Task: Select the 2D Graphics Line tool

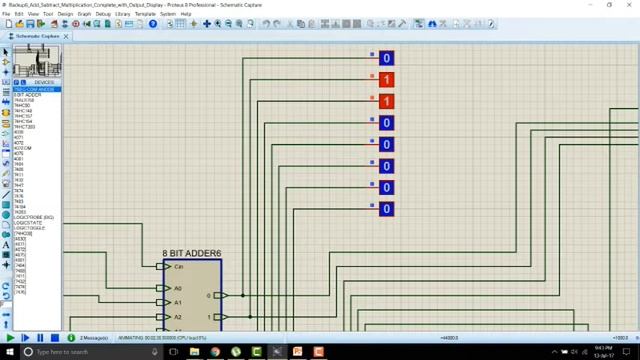Action: (6, 195)
